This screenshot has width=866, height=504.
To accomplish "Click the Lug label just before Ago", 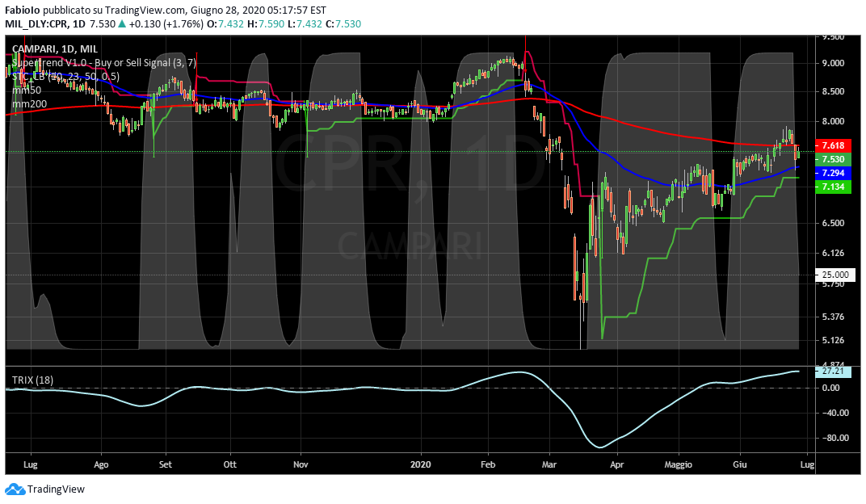I will (31, 464).
